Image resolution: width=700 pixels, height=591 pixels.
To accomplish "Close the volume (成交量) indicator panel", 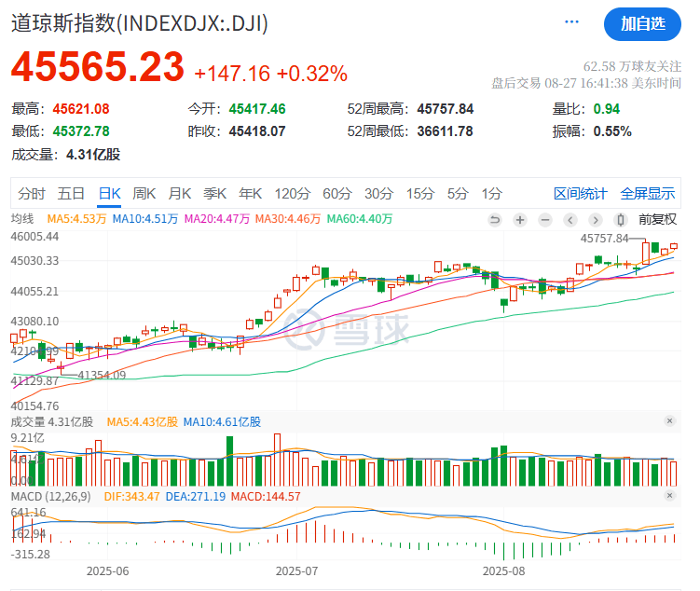I will pos(669,421).
